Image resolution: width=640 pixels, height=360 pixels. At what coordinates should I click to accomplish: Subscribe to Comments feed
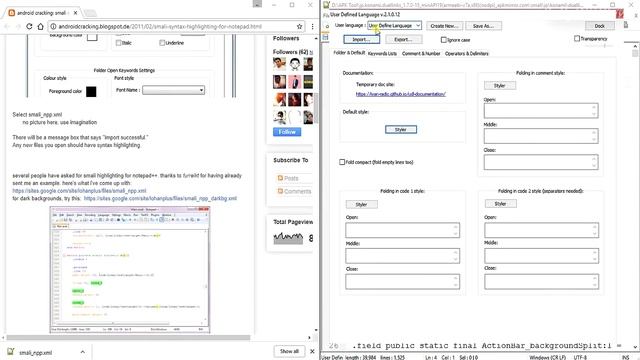coord(298,191)
